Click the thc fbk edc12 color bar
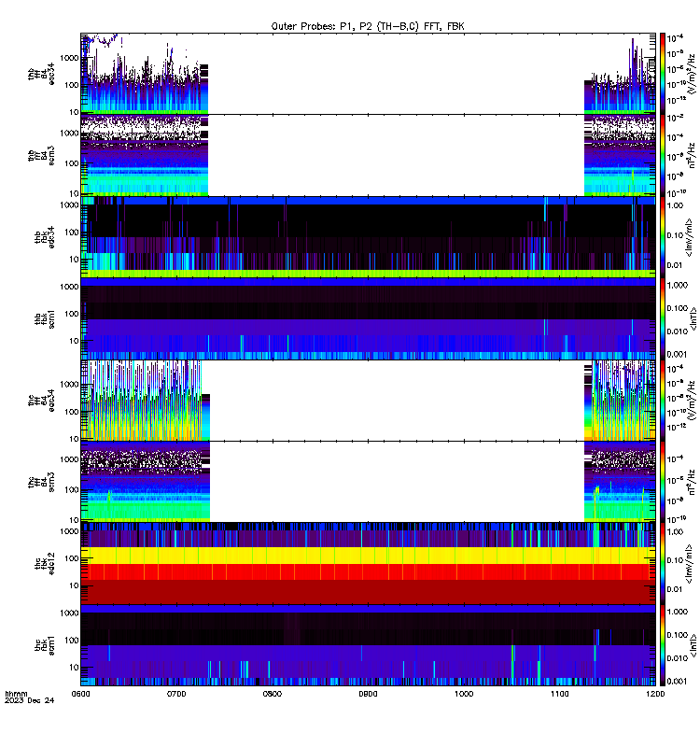The height and width of the screenshot is (747, 700). coord(663,564)
